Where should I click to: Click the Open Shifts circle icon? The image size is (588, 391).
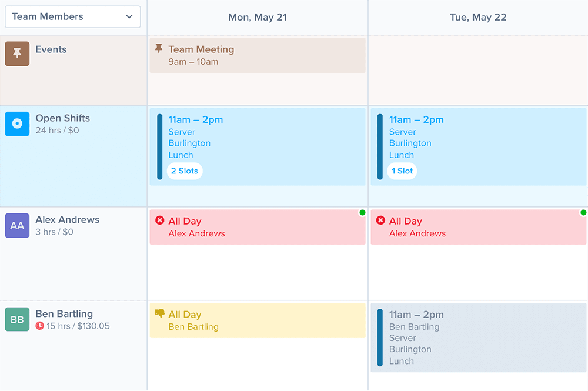17,123
